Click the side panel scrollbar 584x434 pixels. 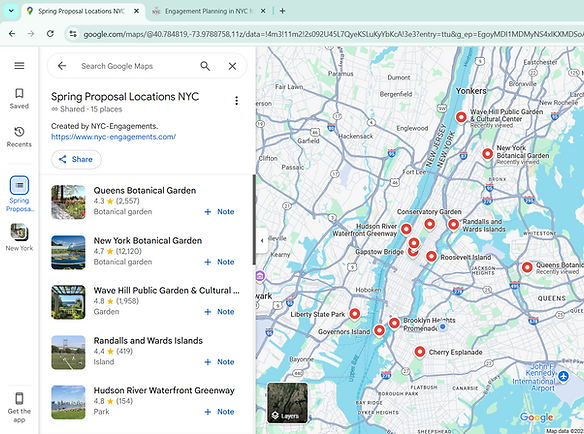coord(254,220)
